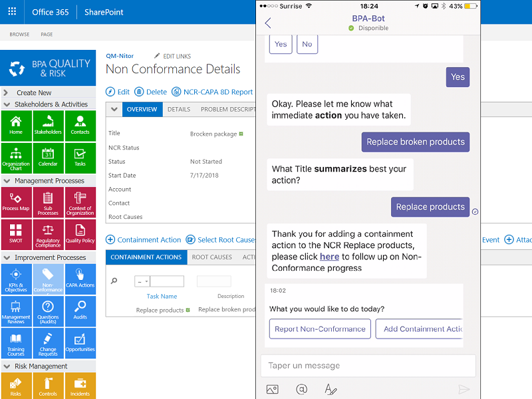This screenshot has width=532, height=399.
Task: Tap the text formatting icon in chat
Action: click(331, 389)
